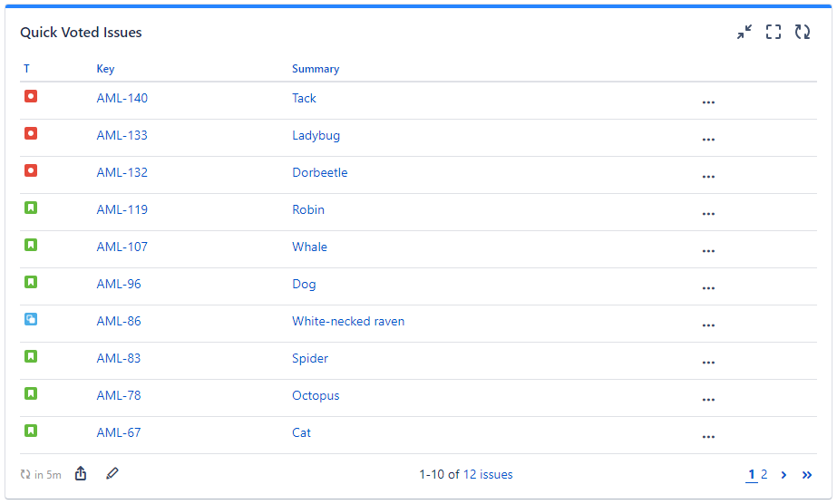Go to page 2 of results
Viewport: 837px width, 504px height.
tap(764, 474)
